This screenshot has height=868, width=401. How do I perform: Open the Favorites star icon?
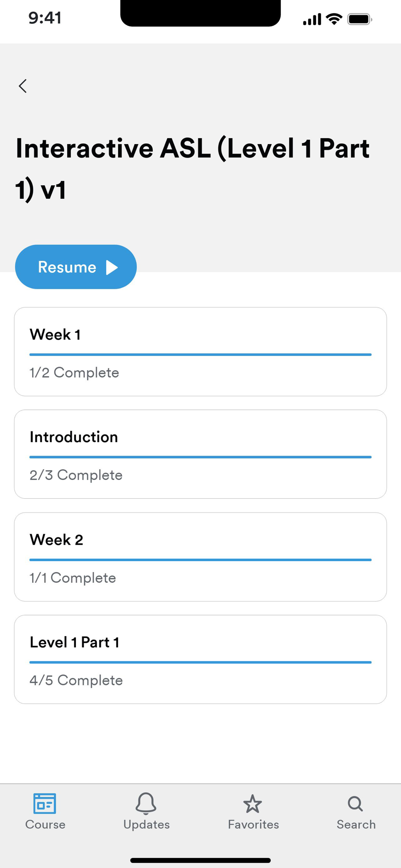point(253,804)
